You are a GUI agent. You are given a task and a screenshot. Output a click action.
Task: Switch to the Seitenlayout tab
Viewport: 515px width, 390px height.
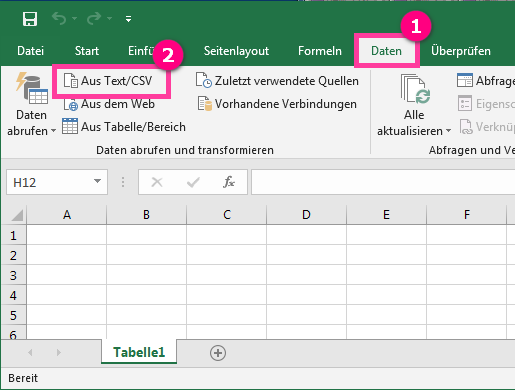pos(236,51)
